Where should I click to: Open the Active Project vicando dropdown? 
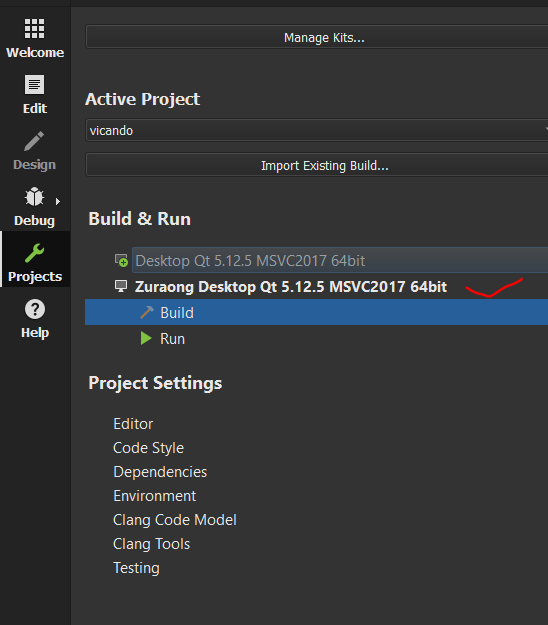(317, 130)
